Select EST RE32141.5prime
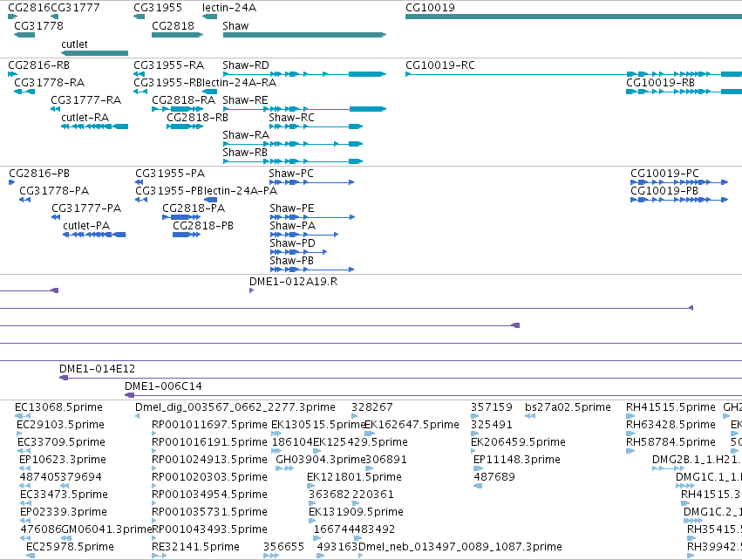 159,556
